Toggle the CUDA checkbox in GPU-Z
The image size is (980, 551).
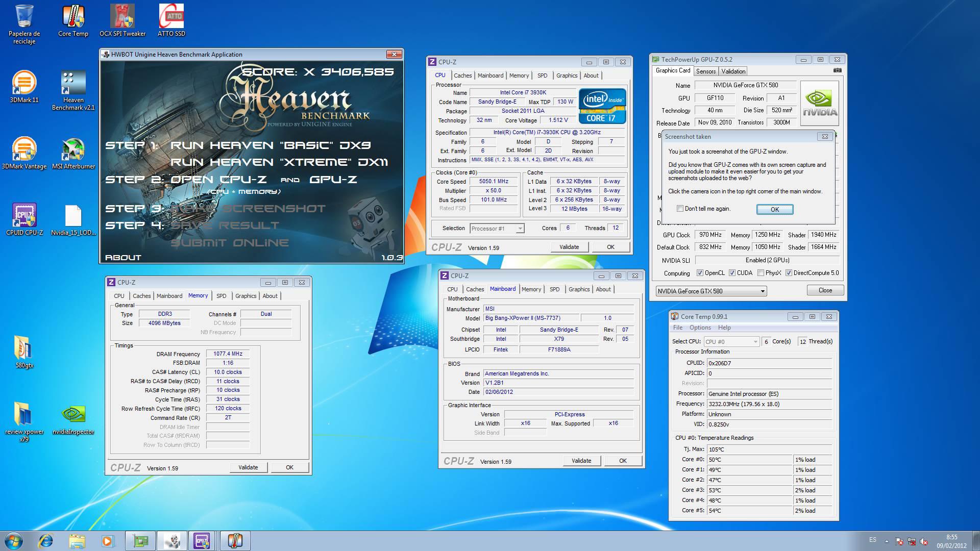click(732, 273)
